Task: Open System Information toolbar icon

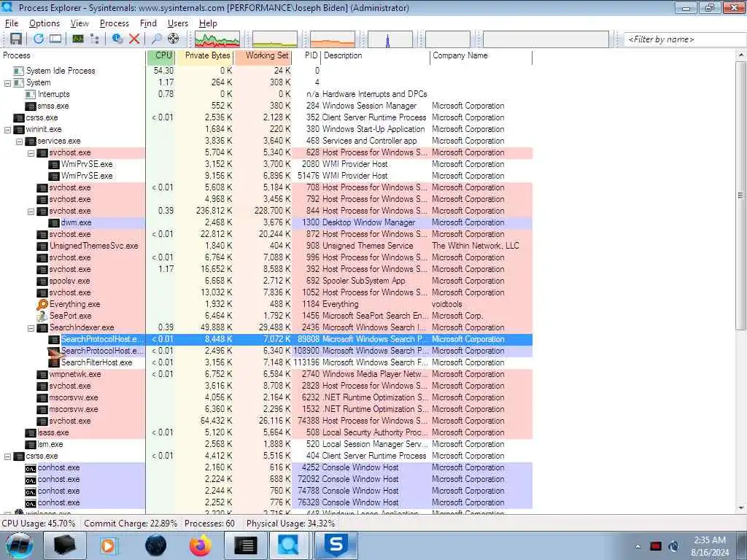Action: coord(78,39)
